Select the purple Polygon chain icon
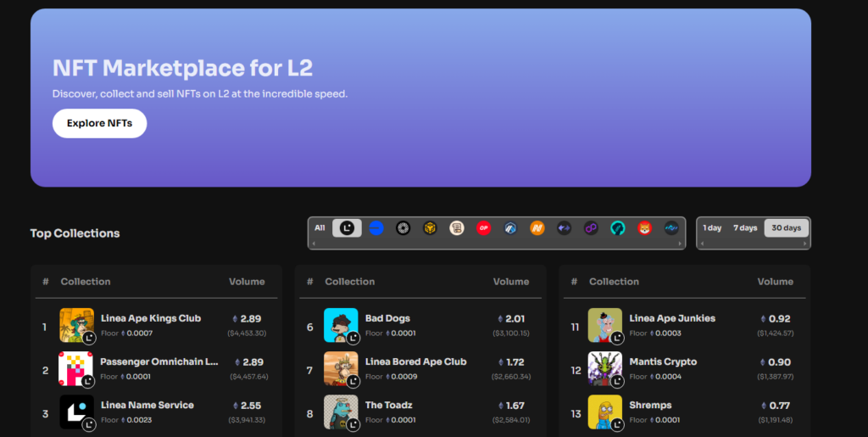Viewport: 868px width, 437px height. [591, 227]
